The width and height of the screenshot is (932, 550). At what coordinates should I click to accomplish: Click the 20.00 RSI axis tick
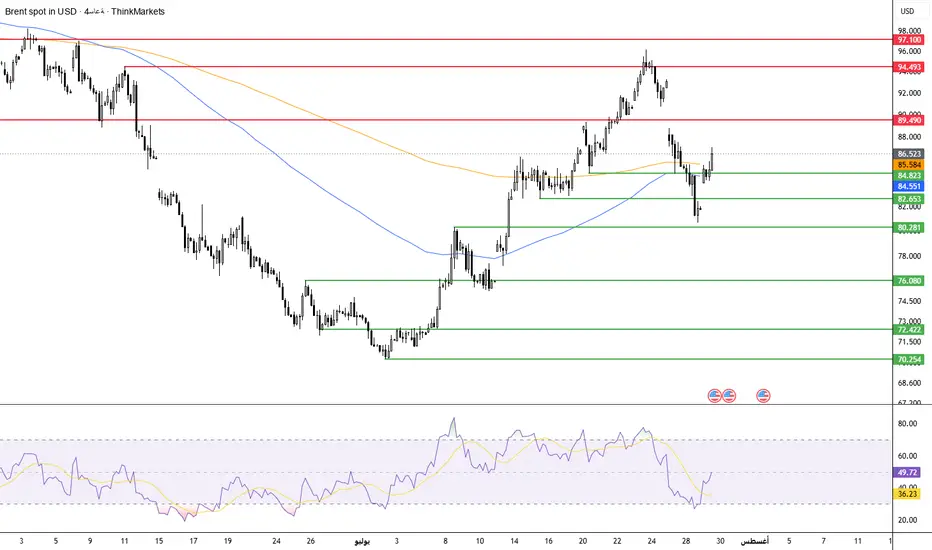tap(907, 520)
